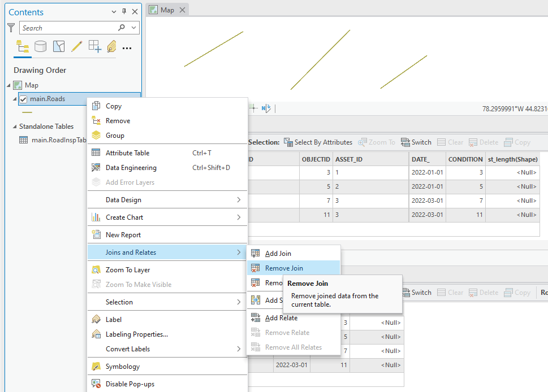Select Symbology in the context menu
Screen dimensions: 548x392
(x=122, y=366)
